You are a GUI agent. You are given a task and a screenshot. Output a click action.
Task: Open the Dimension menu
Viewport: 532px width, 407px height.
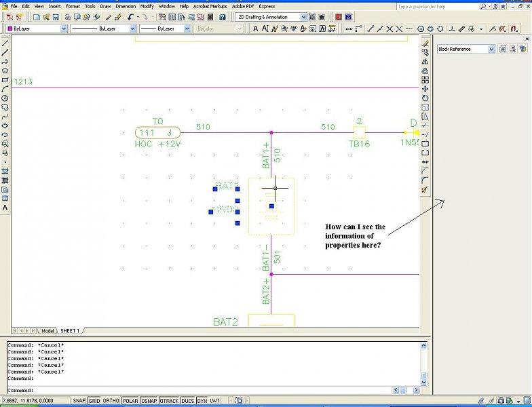pyautogui.click(x=125, y=7)
